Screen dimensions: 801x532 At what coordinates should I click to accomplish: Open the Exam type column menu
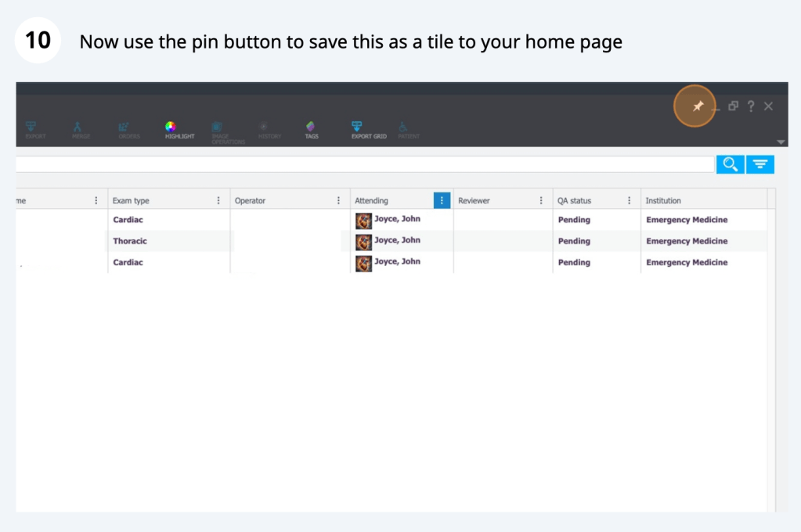pos(218,201)
